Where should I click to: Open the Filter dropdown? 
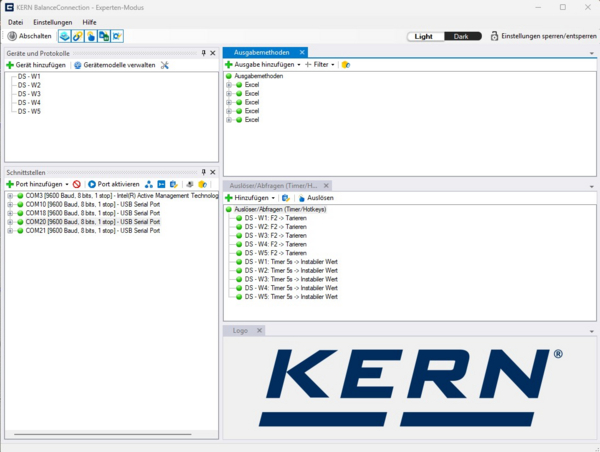(x=320, y=65)
